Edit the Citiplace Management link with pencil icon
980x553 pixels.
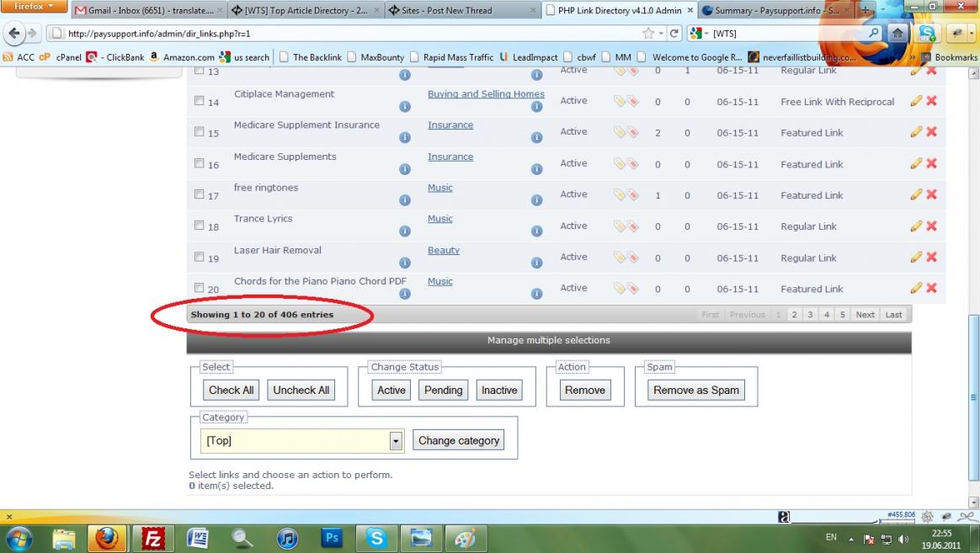916,101
